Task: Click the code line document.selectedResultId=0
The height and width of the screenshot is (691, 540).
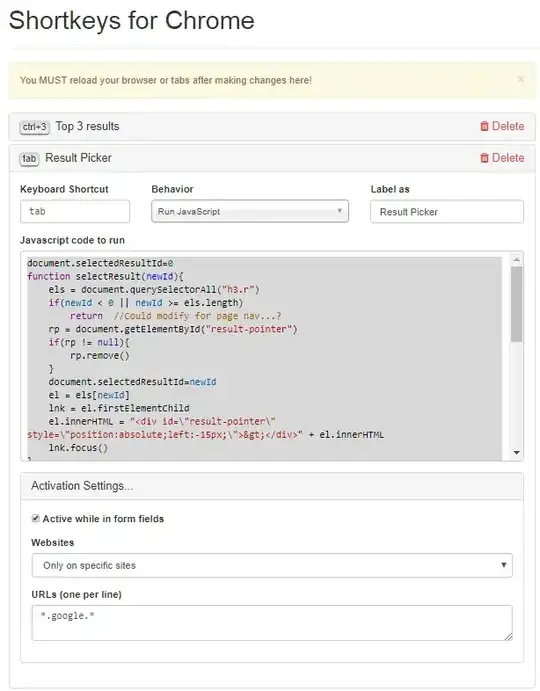Action: 100,263
